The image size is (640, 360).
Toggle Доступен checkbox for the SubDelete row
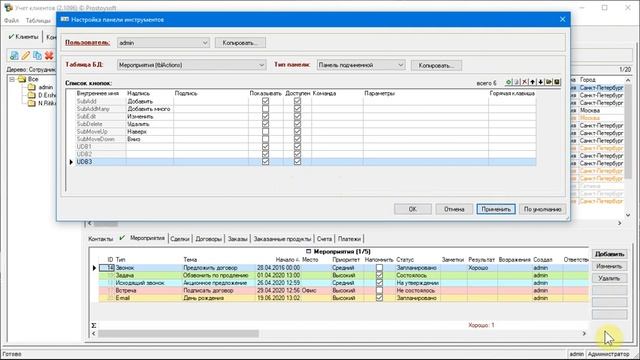pyautogui.click(x=297, y=124)
